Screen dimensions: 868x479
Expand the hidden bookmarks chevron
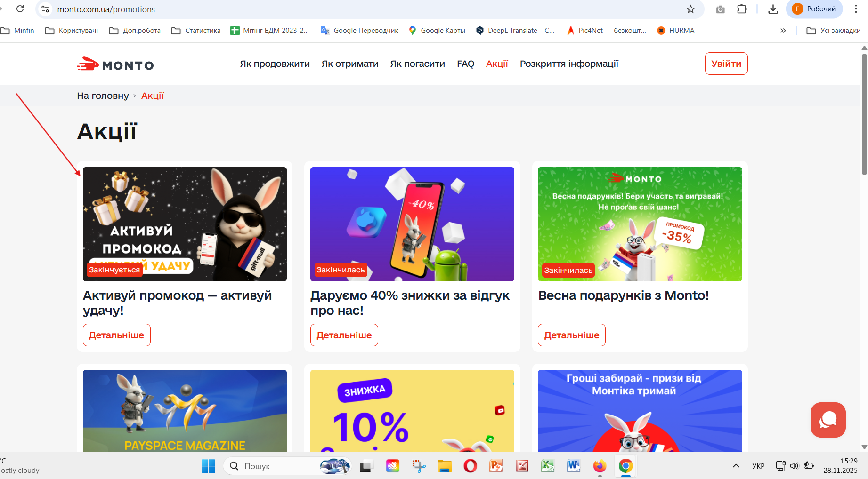click(x=783, y=31)
